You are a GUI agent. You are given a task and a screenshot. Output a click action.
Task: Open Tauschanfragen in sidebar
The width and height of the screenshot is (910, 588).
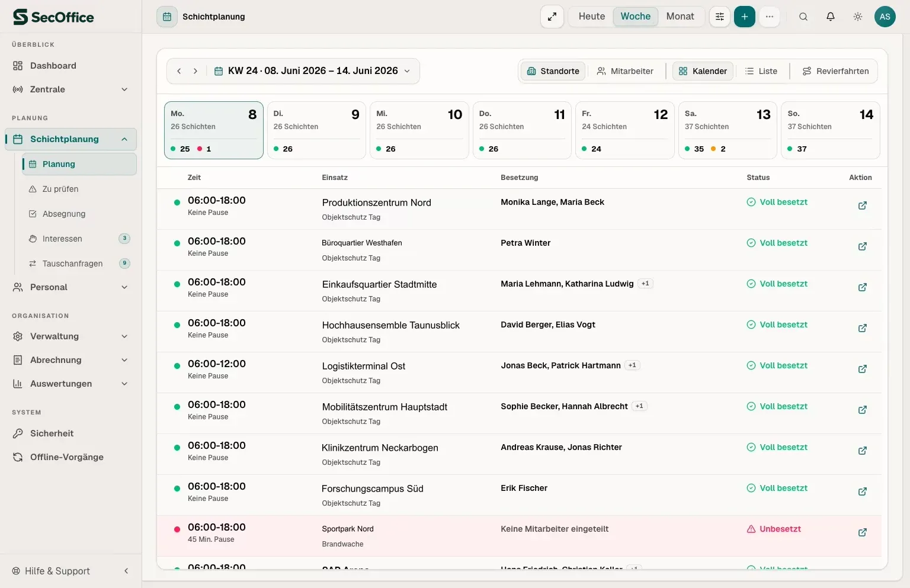79,264
